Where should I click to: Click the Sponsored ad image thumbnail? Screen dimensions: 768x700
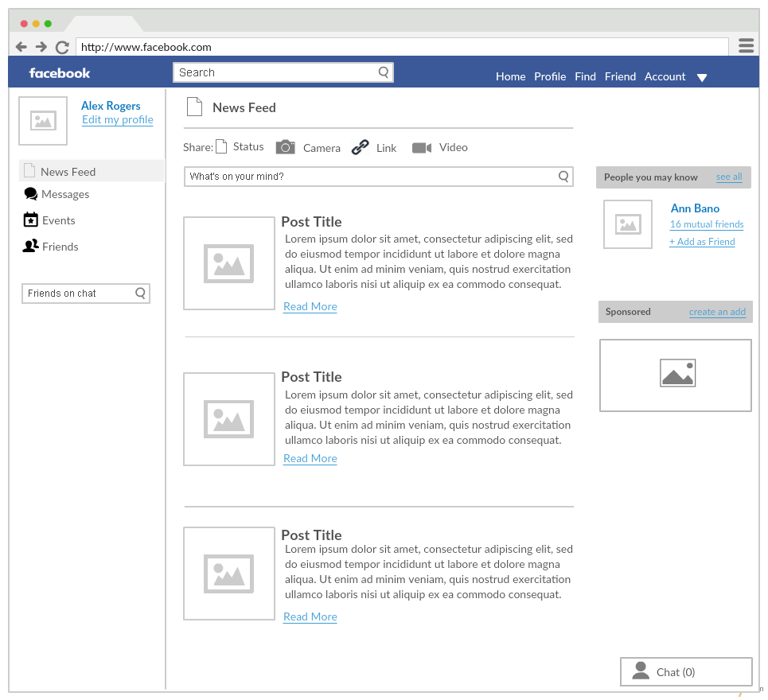coord(676,375)
